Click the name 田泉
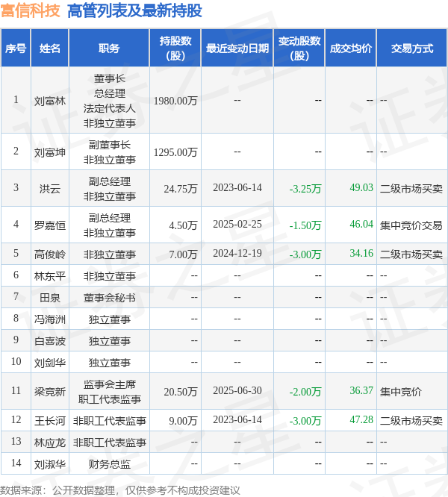This screenshot has width=448, height=497. (50, 298)
